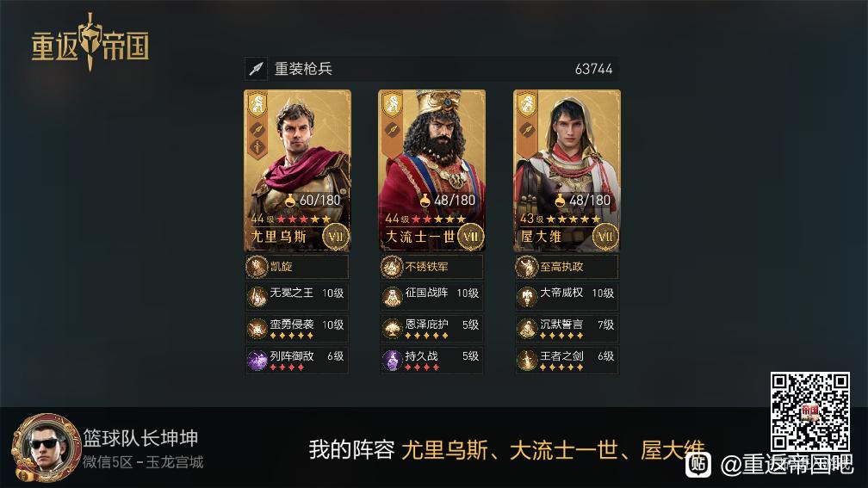868x488 pixels.
Task: Select the 凯旋 skill icon
Action: click(257, 267)
